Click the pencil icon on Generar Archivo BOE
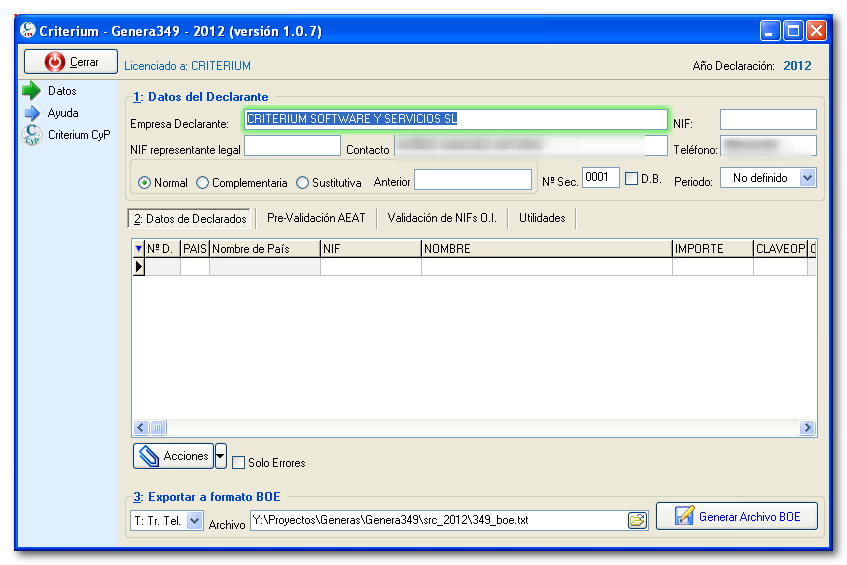847x565 pixels. tap(684, 517)
